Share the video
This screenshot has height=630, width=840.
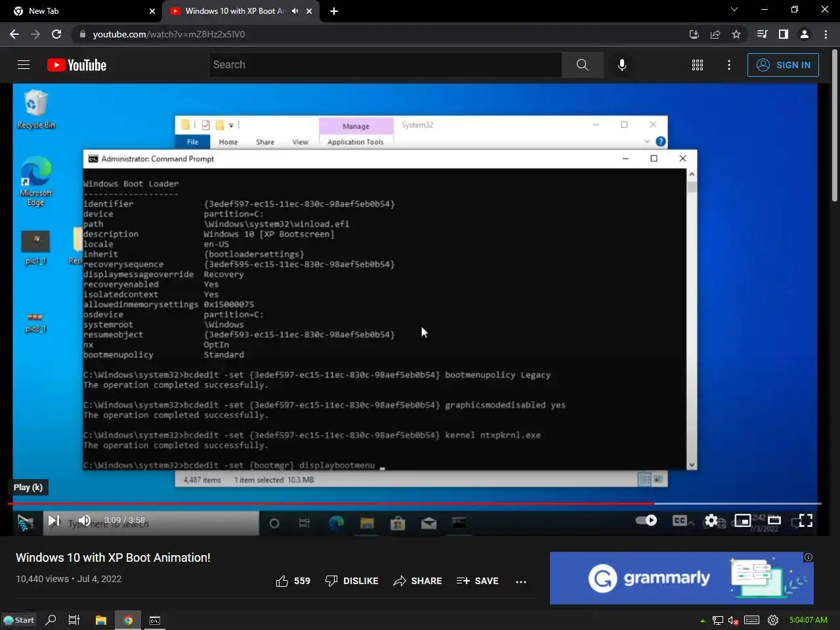(x=417, y=581)
